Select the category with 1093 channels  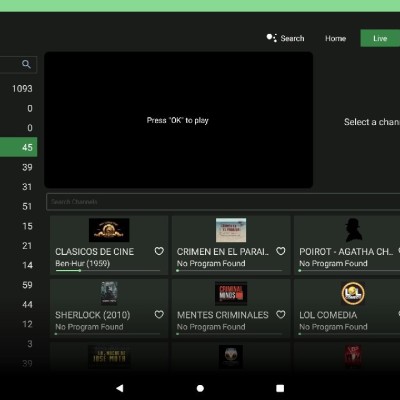18,89
